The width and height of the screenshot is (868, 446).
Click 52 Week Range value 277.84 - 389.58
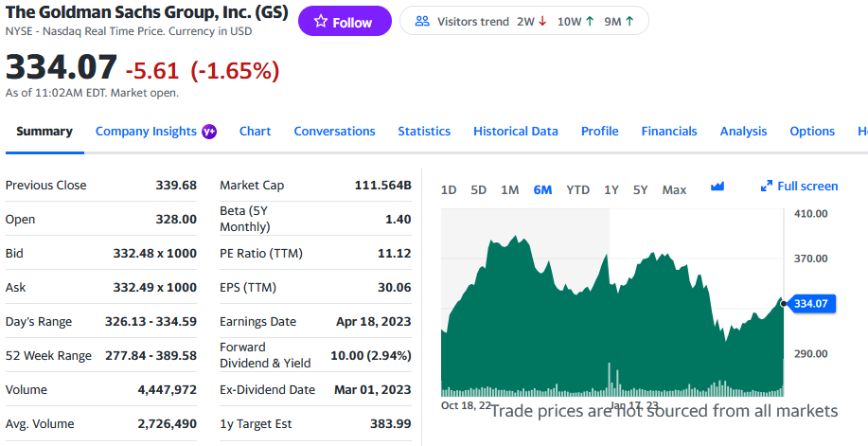[x=151, y=356]
